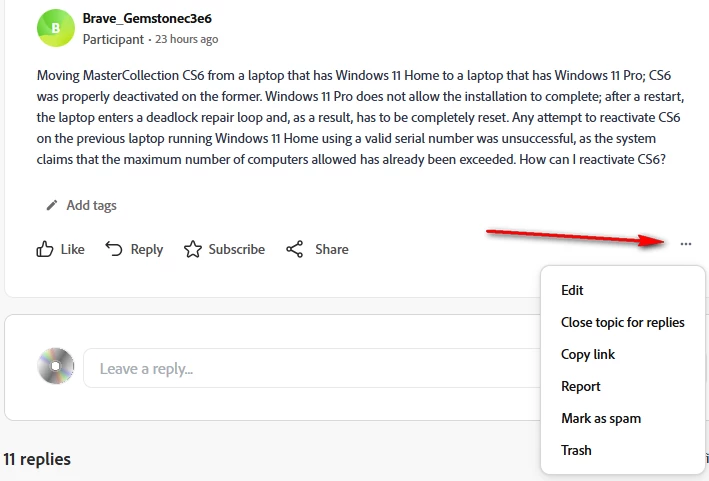Click the Subscribe text label
The width and height of the screenshot is (709, 481).
236,249
